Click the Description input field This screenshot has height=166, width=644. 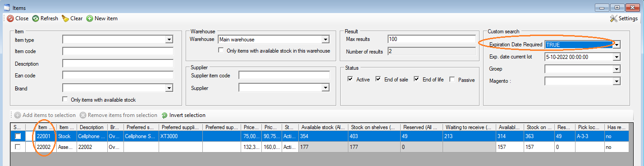(x=118, y=63)
